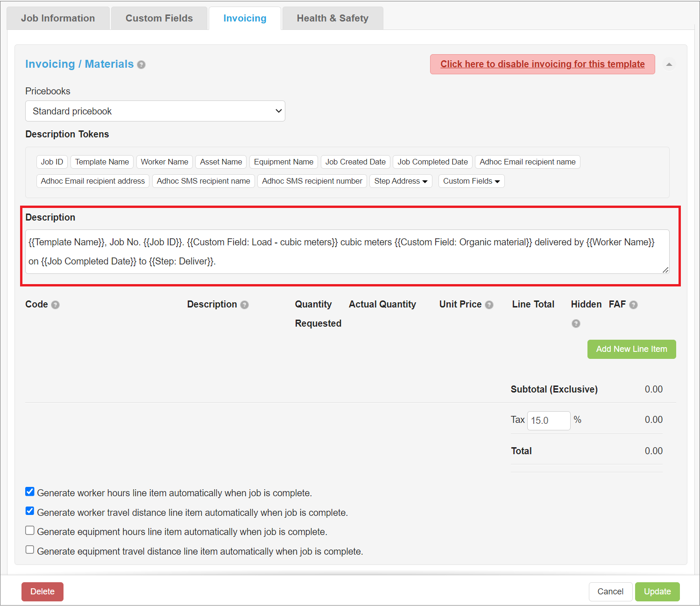The height and width of the screenshot is (614, 700).
Task: Click the Tax percentage input field
Action: coord(549,421)
